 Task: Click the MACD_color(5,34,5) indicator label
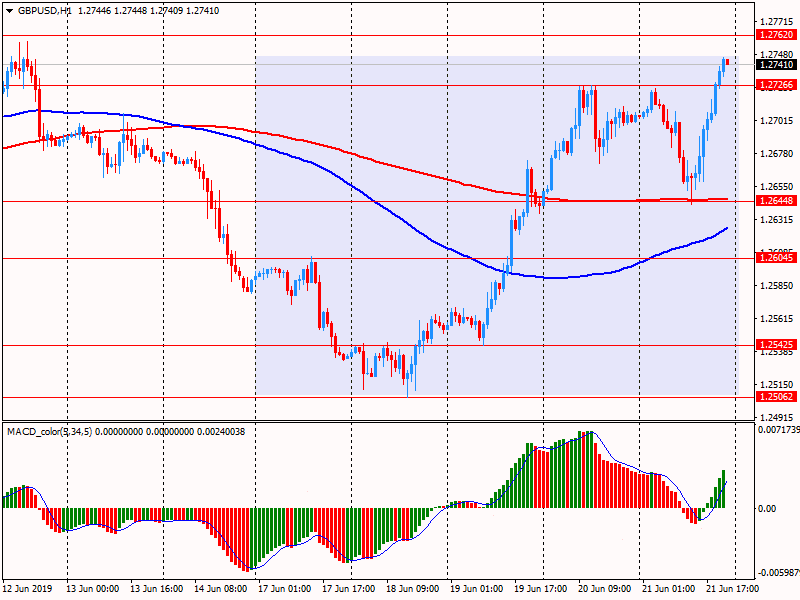(49, 432)
